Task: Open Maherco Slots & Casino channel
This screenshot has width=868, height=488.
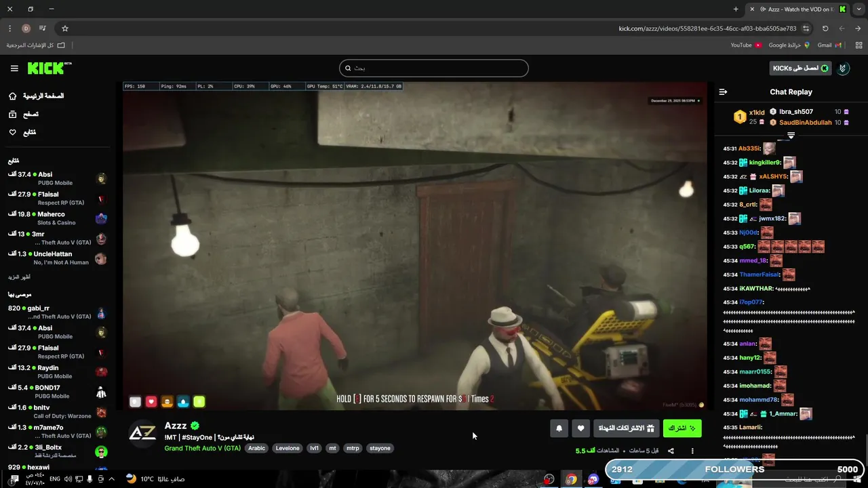Action: [58, 218]
